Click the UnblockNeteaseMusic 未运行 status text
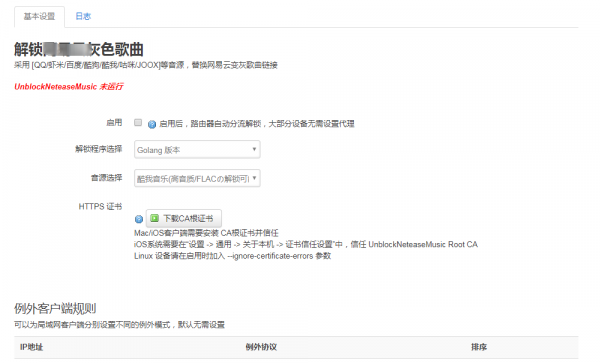The image size is (600, 363). (69, 87)
